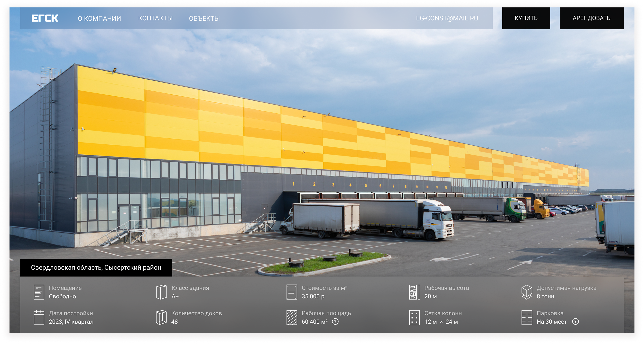Click the Рабочая высота shelving icon
Viewport: 644px width, 344px height.
click(414, 292)
